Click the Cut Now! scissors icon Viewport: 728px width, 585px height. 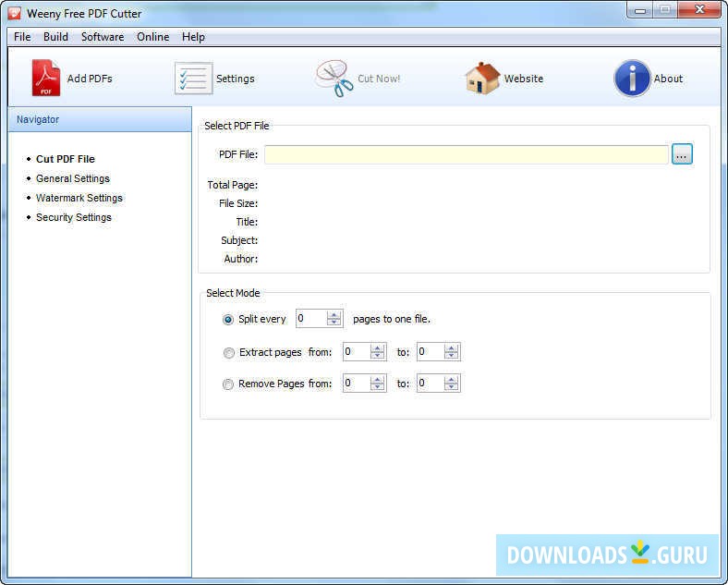coord(334,78)
